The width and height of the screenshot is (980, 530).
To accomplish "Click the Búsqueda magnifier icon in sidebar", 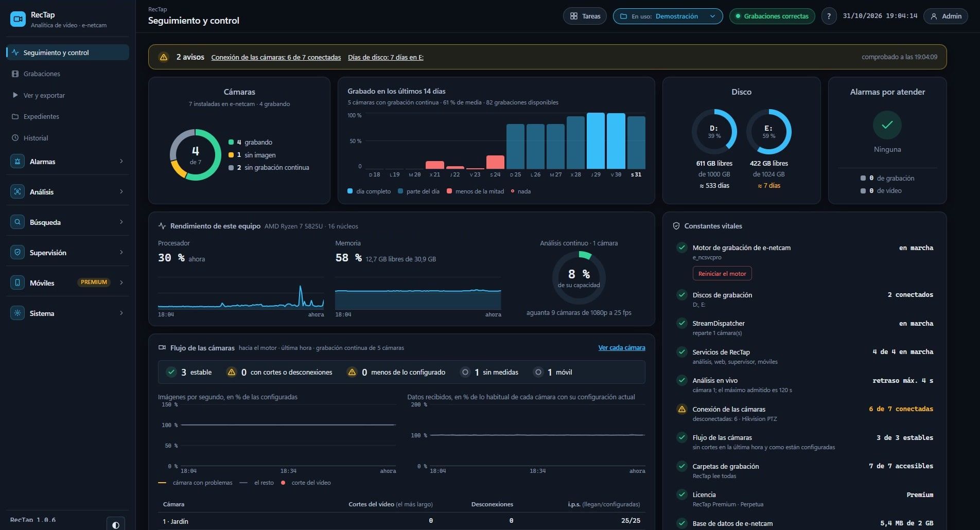I will point(17,222).
